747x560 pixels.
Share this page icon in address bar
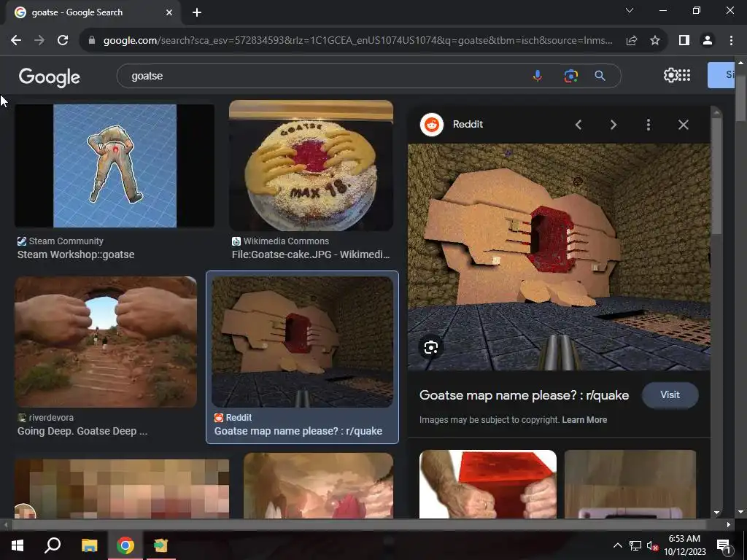click(x=632, y=41)
